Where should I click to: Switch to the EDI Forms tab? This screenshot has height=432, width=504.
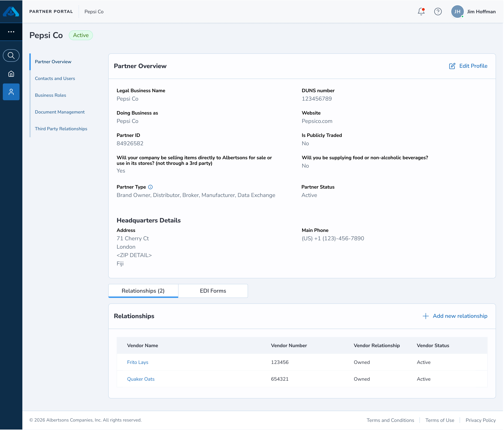click(x=213, y=291)
